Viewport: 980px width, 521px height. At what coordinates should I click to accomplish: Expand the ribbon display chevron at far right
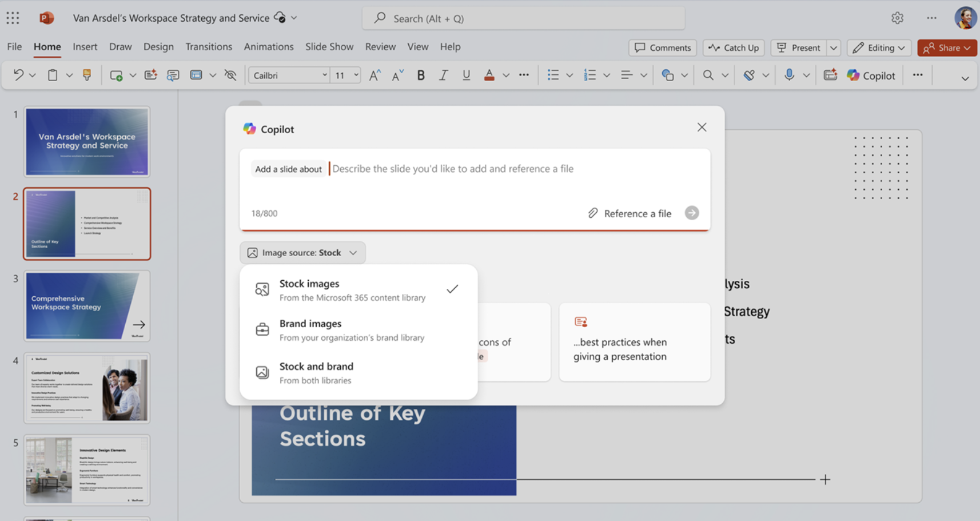pyautogui.click(x=965, y=78)
